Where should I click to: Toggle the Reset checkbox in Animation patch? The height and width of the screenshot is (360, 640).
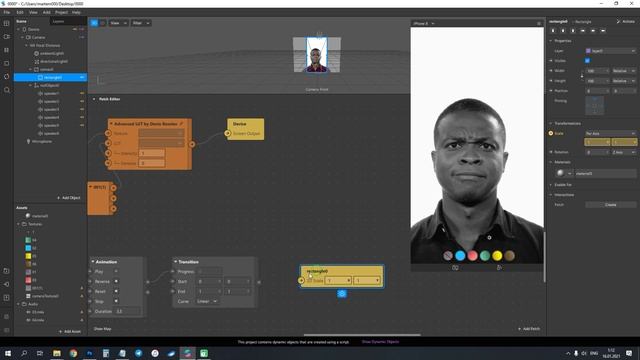click(116, 291)
